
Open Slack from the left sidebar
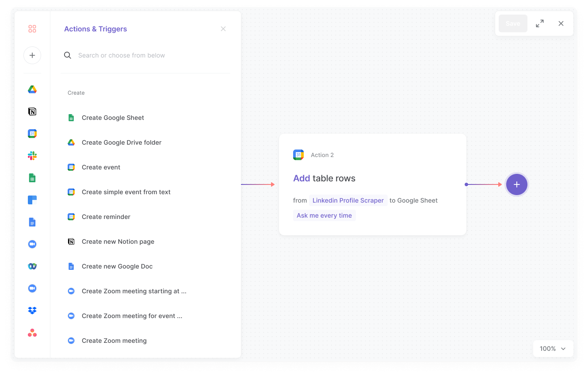point(32,156)
